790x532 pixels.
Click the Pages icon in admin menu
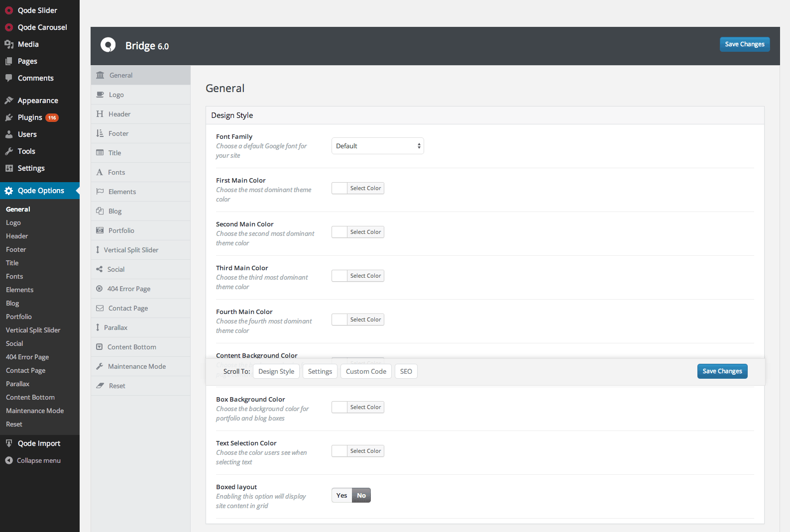9,61
